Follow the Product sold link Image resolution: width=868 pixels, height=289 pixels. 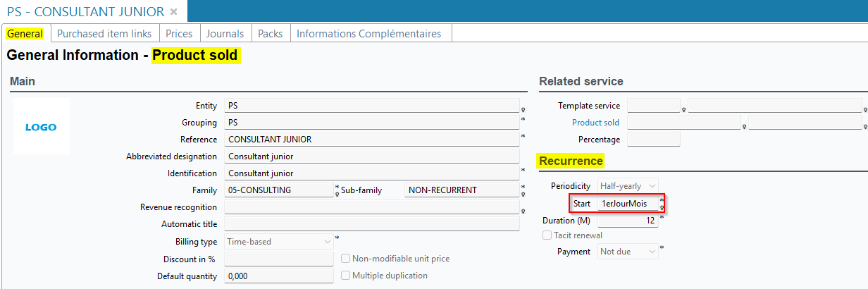pyautogui.click(x=595, y=123)
